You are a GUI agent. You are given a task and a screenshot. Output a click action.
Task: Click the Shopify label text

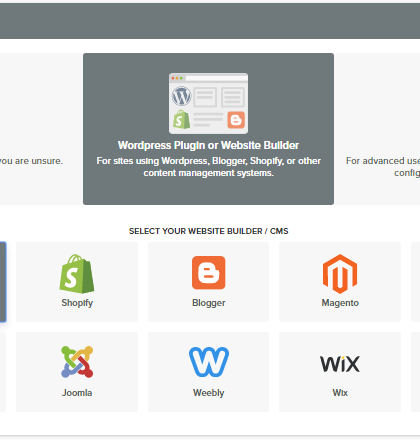[77, 303]
